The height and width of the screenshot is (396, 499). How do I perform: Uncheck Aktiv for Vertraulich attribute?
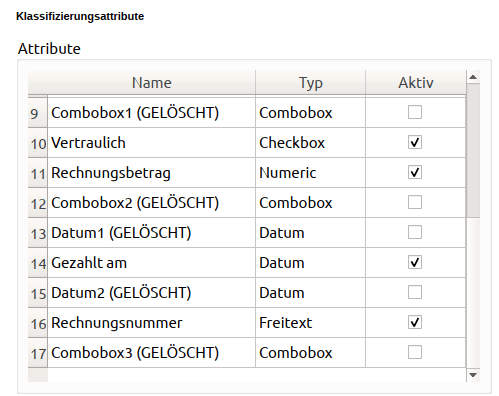(415, 142)
